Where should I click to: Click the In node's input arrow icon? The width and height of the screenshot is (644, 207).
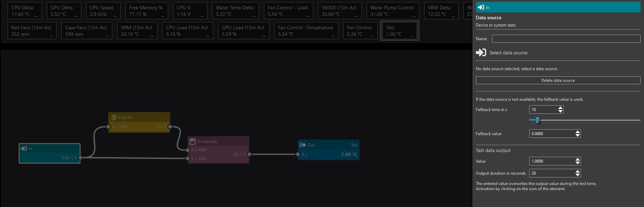(x=24, y=149)
